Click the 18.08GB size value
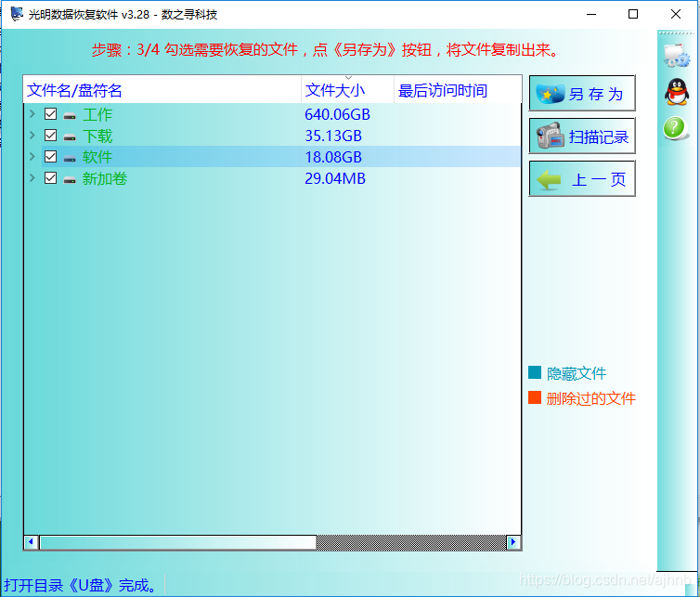Viewport: 700px width, 597px height. pos(333,157)
